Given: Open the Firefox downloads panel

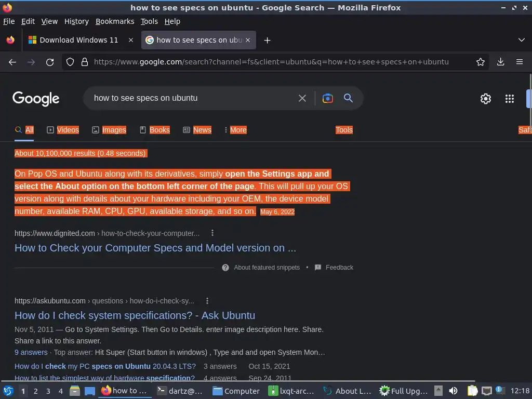Looking at the screenshot, I should (500, 62).
